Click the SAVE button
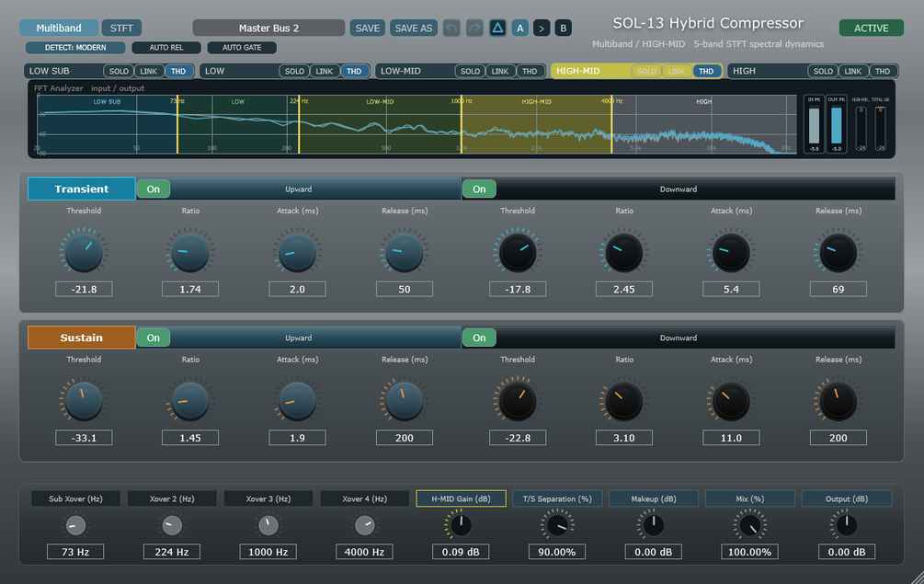924x584 pixels. tap(367, 28)
